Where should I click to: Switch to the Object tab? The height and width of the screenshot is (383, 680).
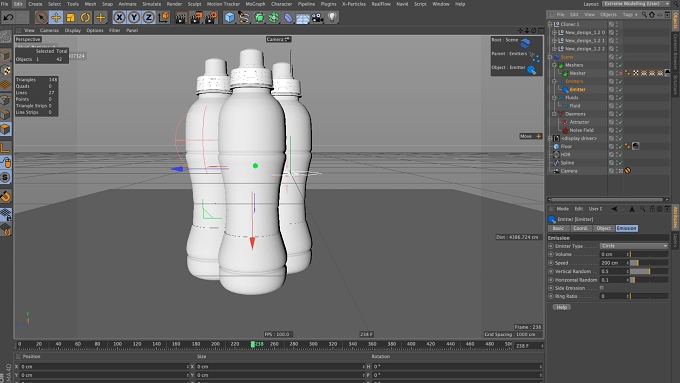coord(603,228)
